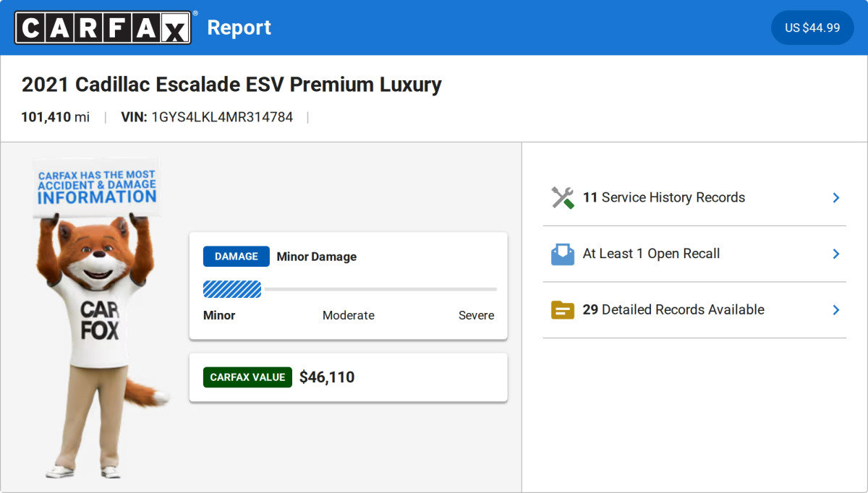Click the US $44.99 purchase button

[812, 27]
